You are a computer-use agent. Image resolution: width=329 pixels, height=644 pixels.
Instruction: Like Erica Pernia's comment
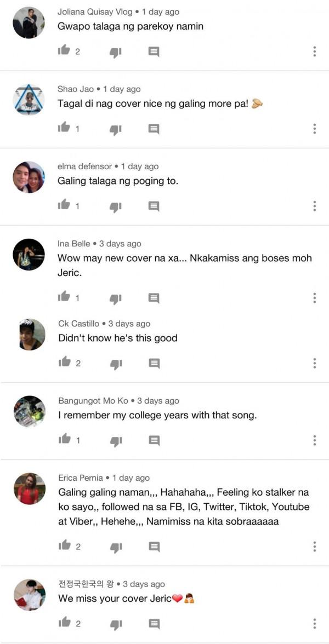[65, 546]
